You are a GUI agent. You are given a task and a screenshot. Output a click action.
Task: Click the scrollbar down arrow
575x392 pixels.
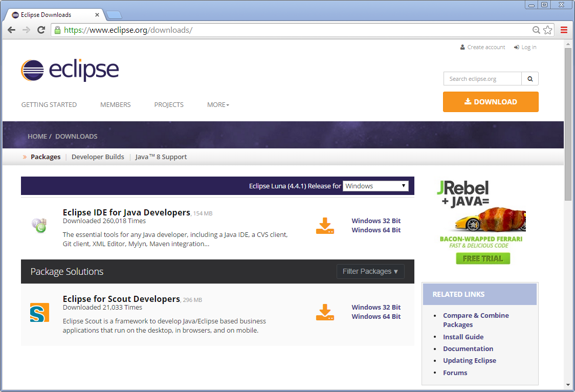pos(568,385)
